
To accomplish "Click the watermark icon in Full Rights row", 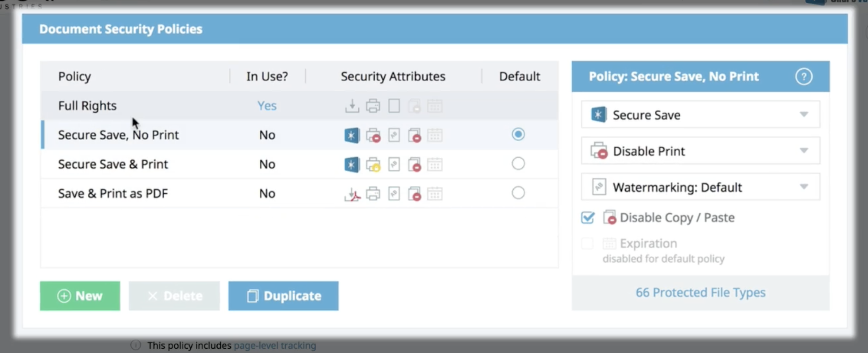I will (394, 106).
